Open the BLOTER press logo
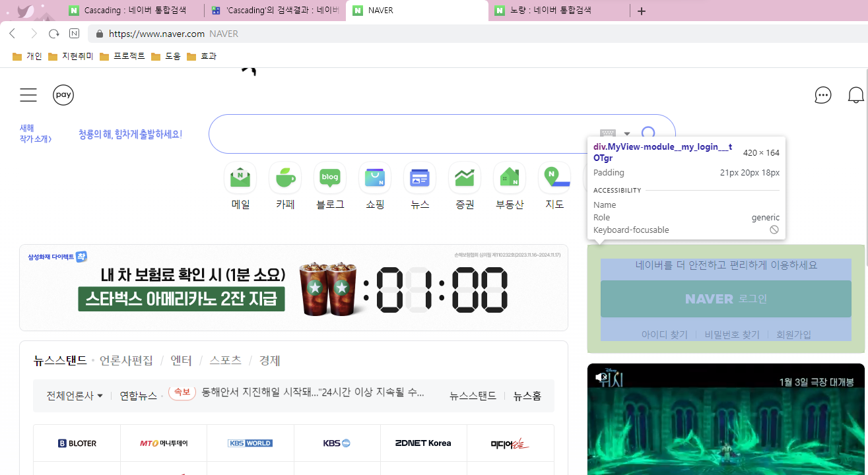The width and height of the screenshot is (868, 475). [x=77, y=443]
